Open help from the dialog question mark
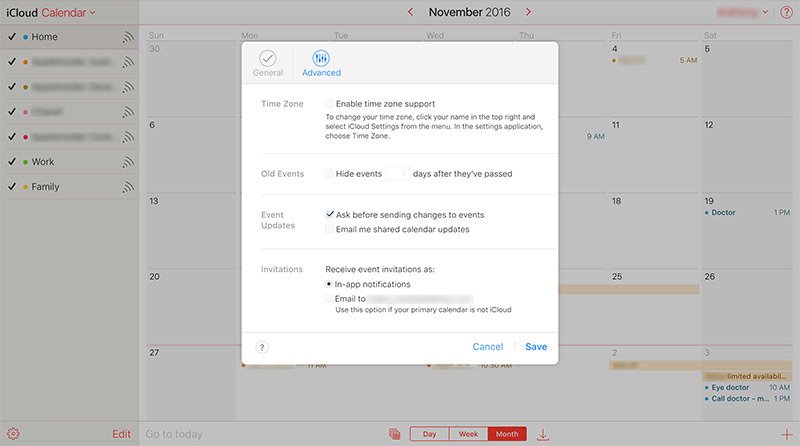This screenshot has height=446, width=800. pos(262,347)
